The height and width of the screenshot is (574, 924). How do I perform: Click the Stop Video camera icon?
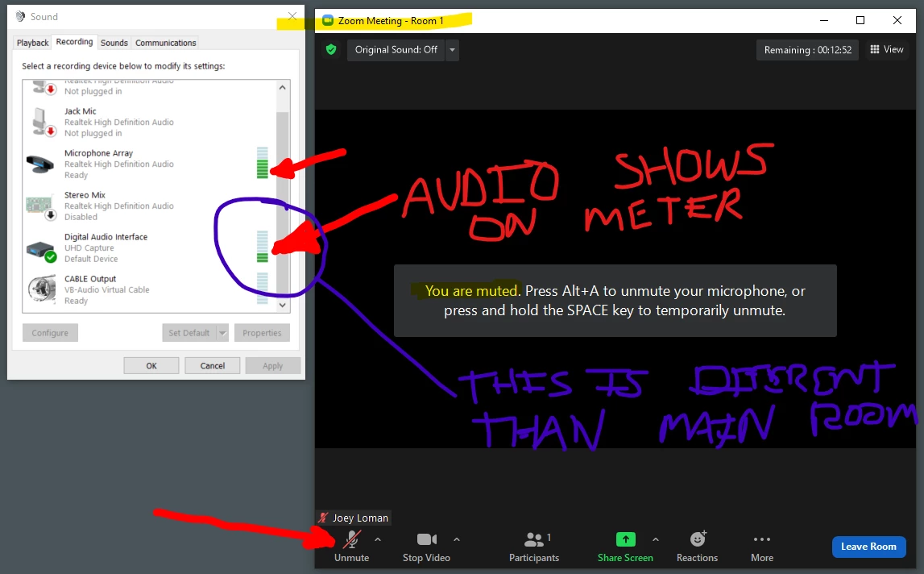[427, 539]
